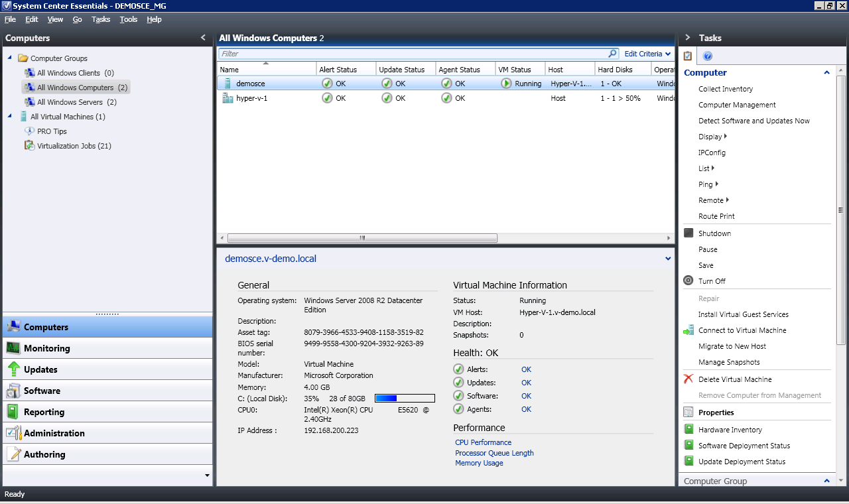Screen dimensions: 849x504
Task: Click the Monitoring workspace icon
Action: pyautogui.click(x=13, y=348)
